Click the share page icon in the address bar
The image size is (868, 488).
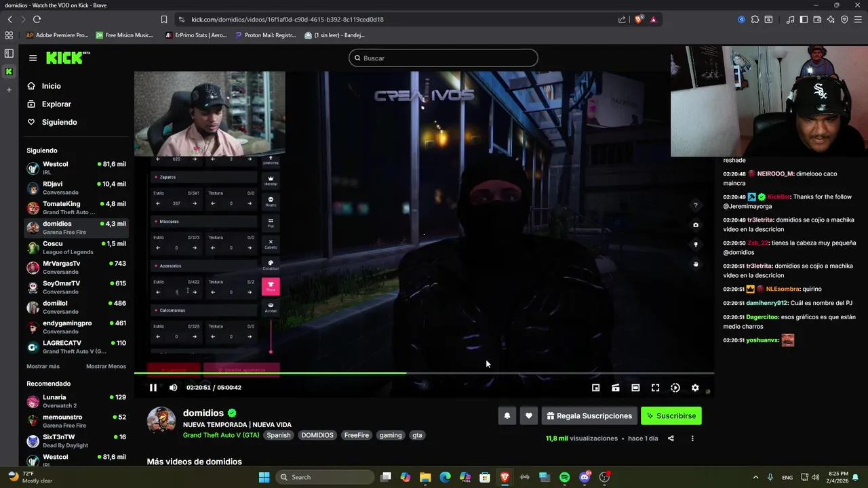click(622, 20)
